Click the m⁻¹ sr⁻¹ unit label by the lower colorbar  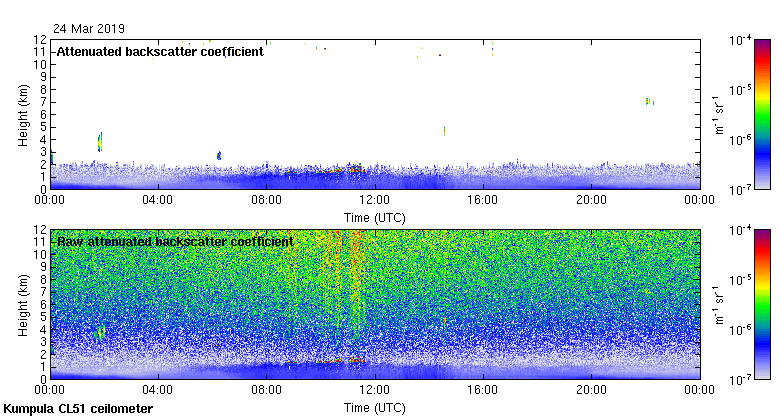click(719, 305)
